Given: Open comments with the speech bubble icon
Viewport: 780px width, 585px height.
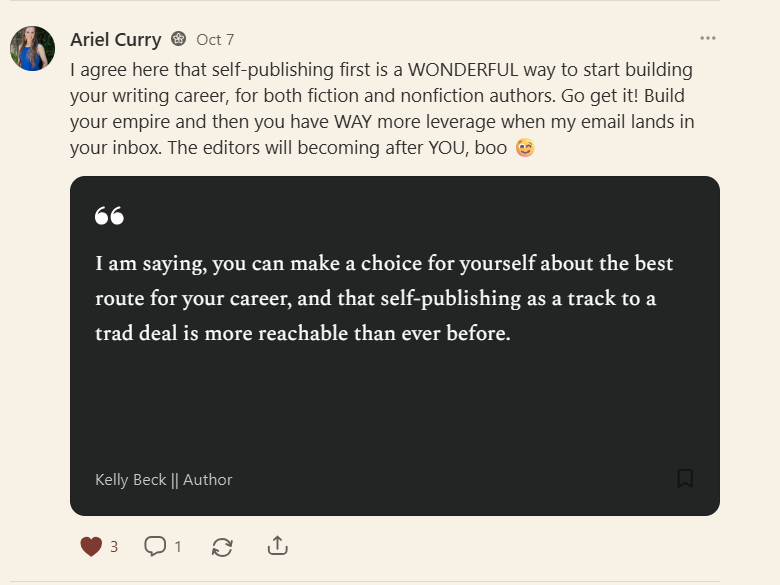Looking at the screenshot, I should pos(155,546).
